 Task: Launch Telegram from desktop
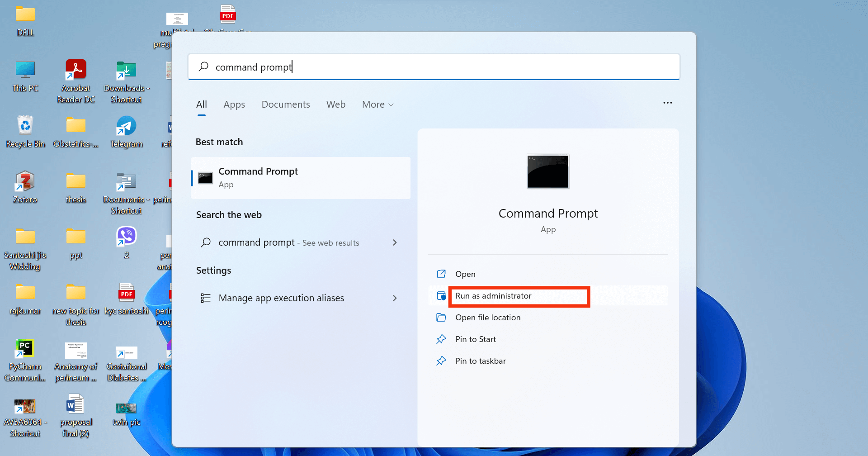(x=127, y=132)
